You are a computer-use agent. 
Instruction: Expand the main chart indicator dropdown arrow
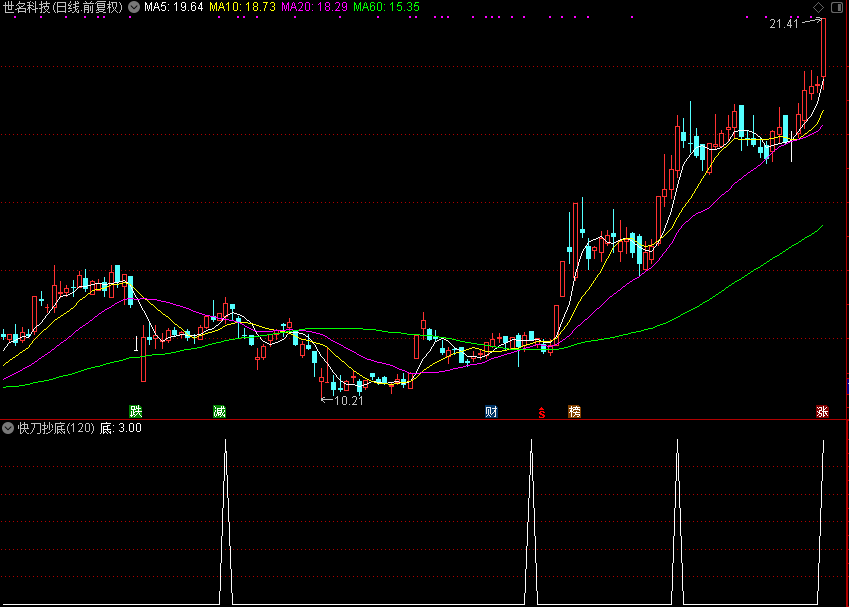pos(134,7)
